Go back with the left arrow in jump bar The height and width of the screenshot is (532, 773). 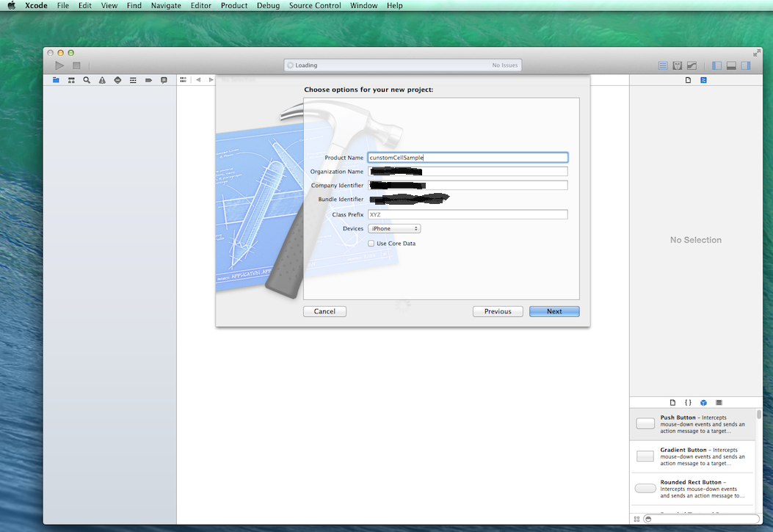[198, 80]
